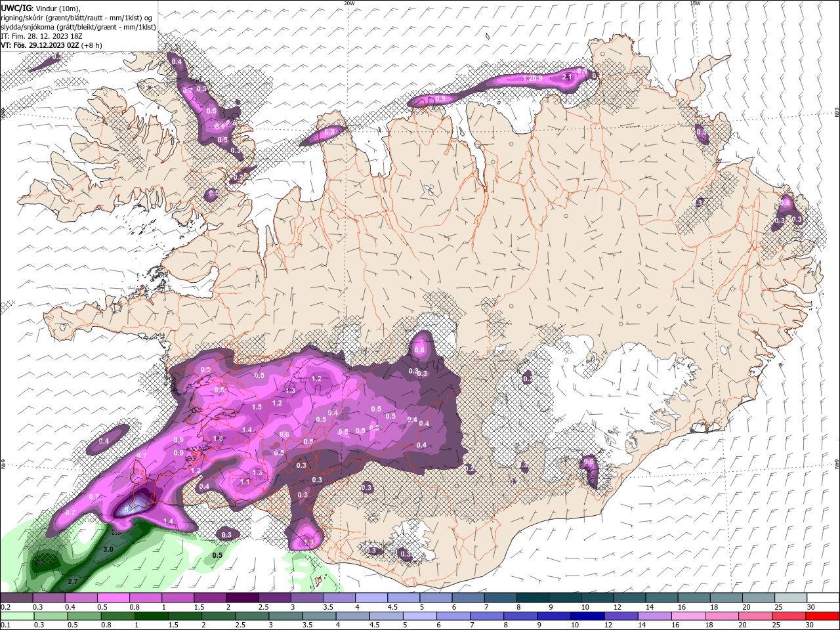Select the upper scale swatch starting at 0.8
The width and height of the screenshot is (840, 630).
point(146,597)
